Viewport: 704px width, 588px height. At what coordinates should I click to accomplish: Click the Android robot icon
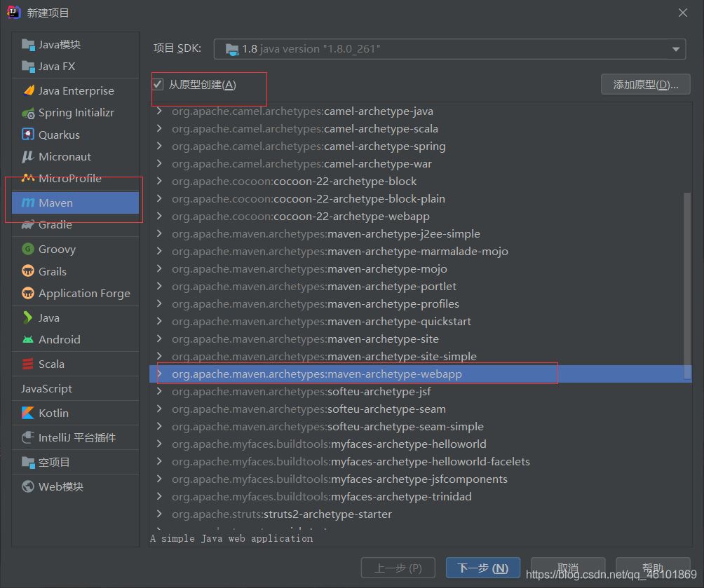(x=28, y=339)
